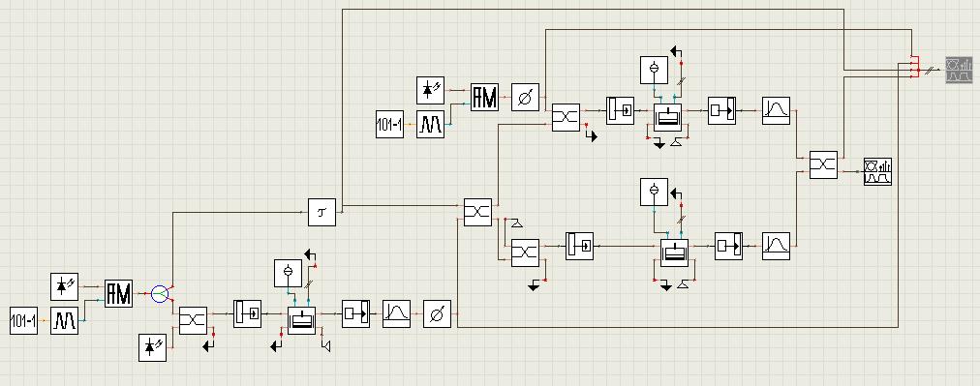Click the phase shifter following the top AM modulator
Viewport: 980px width, 386px height.
tap(525, 97)
